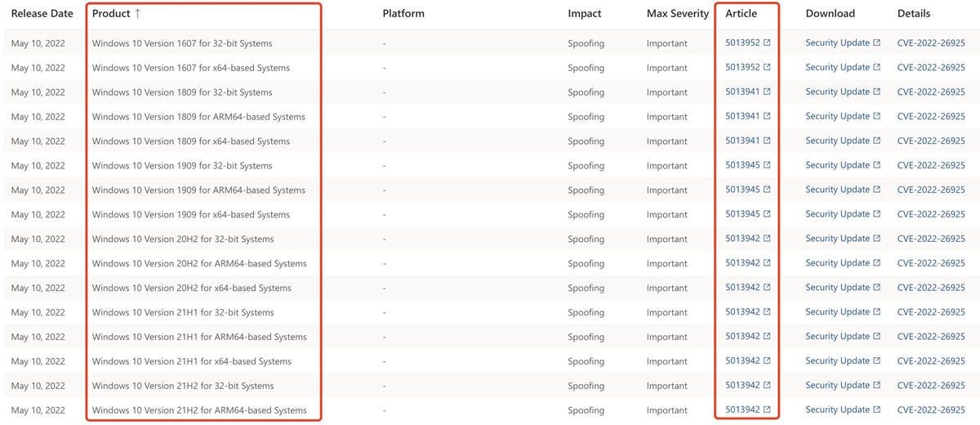This screenshot has width=980, height=425.
Task: Click the article external-link icon in the 21H2 32-bit row
Action: click(767, 386)
